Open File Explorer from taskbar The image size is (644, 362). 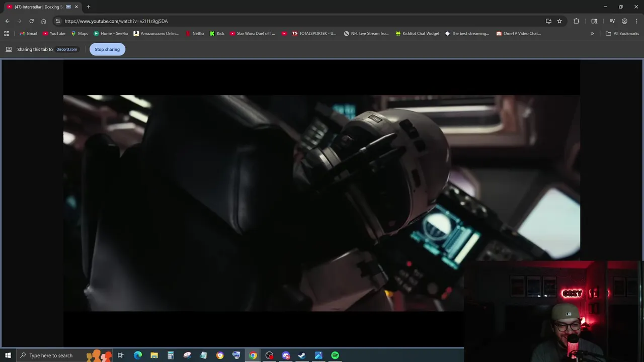click(154, 355)
